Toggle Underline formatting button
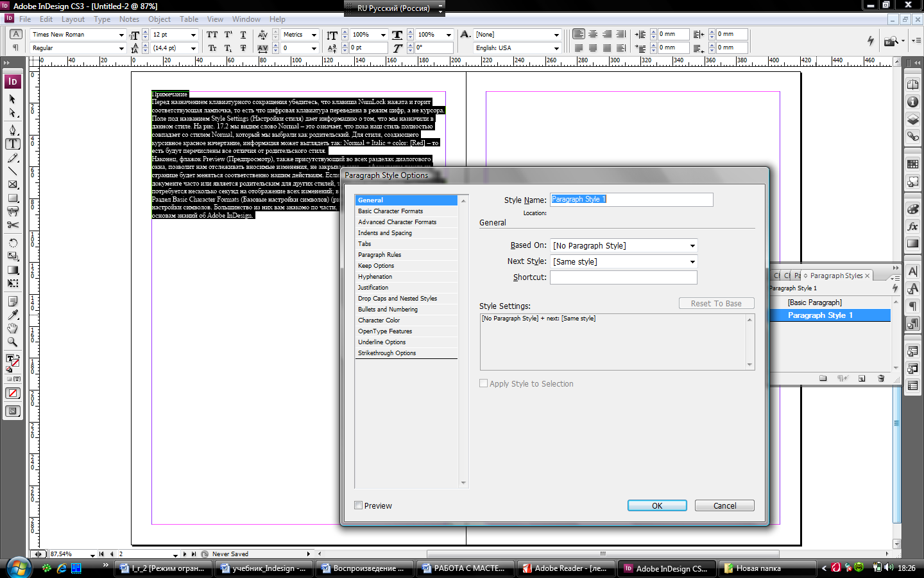Image resolution: width=924 pixels, height=578 pixels. click(x=243, y=35)
